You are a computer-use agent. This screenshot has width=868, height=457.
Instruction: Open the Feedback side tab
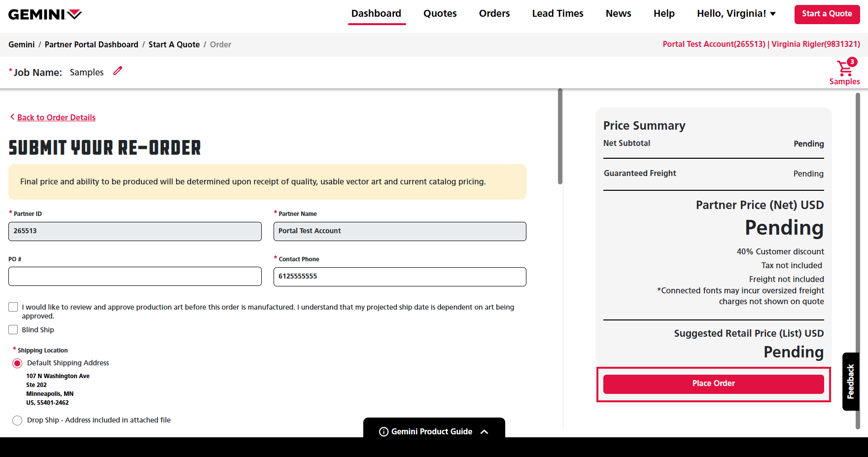(x=850, y=381)
